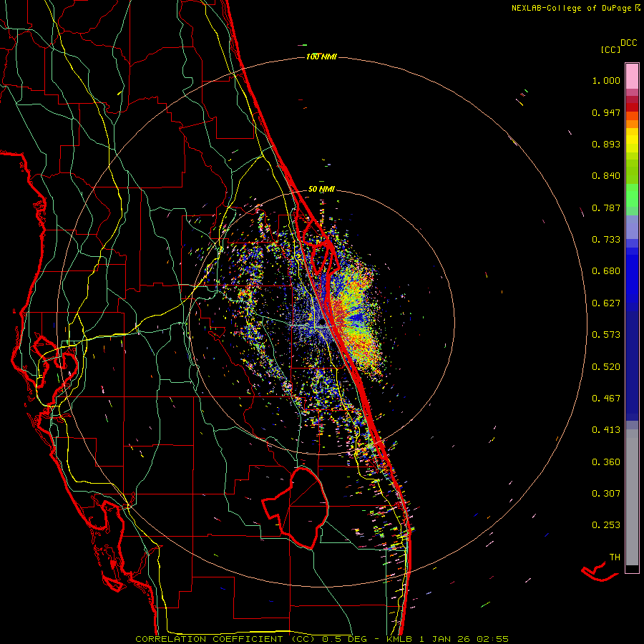Select the 0.520 legend value

[606, 367]
